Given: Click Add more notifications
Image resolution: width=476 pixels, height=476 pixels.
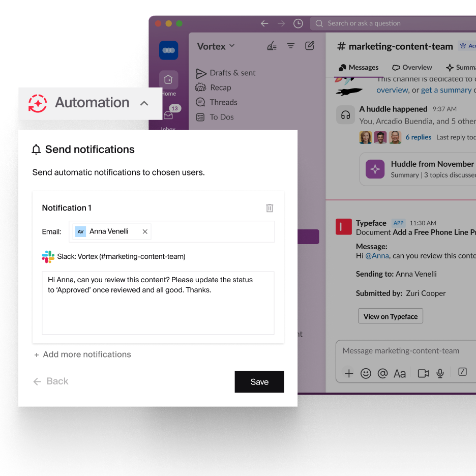Looking at the screenshot, I should (82, 354).
